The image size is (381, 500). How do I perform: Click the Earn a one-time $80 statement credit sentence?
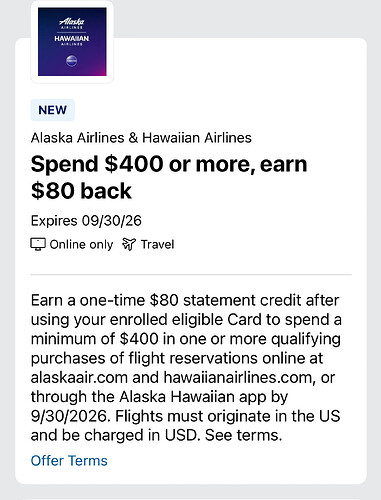tap(186, 368)
